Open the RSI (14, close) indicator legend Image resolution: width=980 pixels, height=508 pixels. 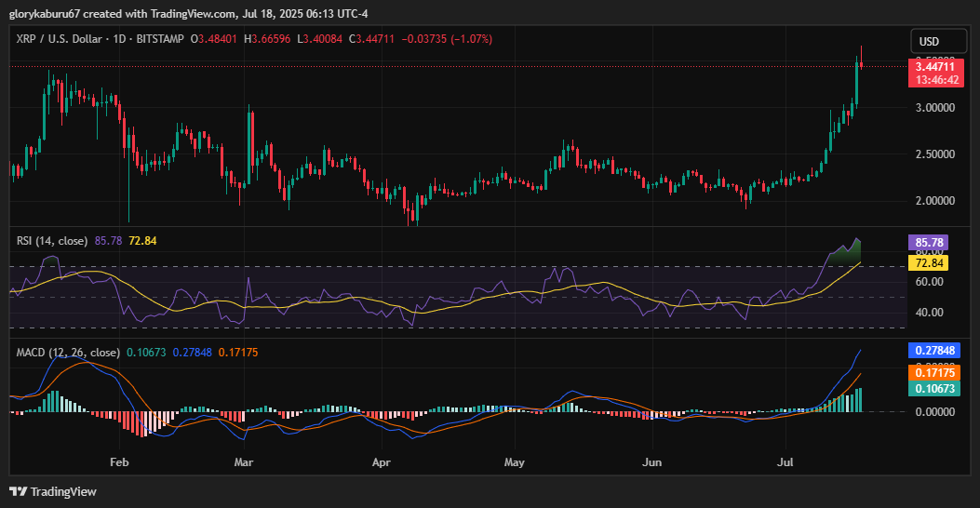(53, 241)
